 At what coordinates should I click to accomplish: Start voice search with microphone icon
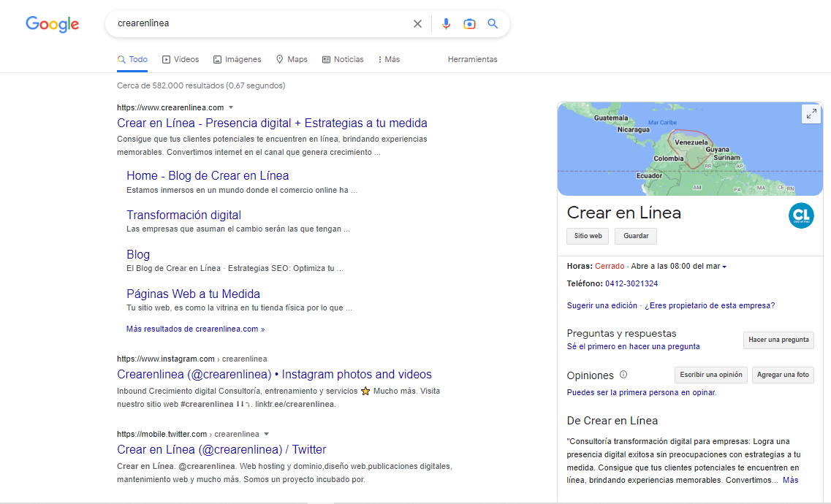click(446, 24)
